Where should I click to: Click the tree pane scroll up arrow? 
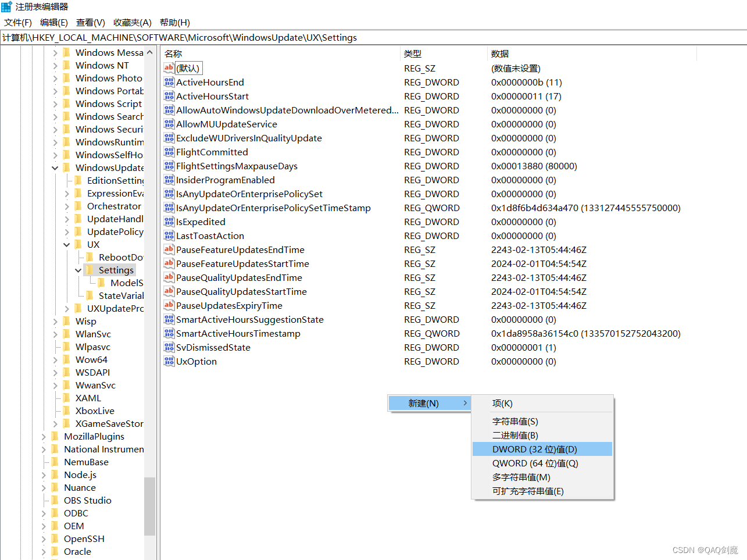149,52
